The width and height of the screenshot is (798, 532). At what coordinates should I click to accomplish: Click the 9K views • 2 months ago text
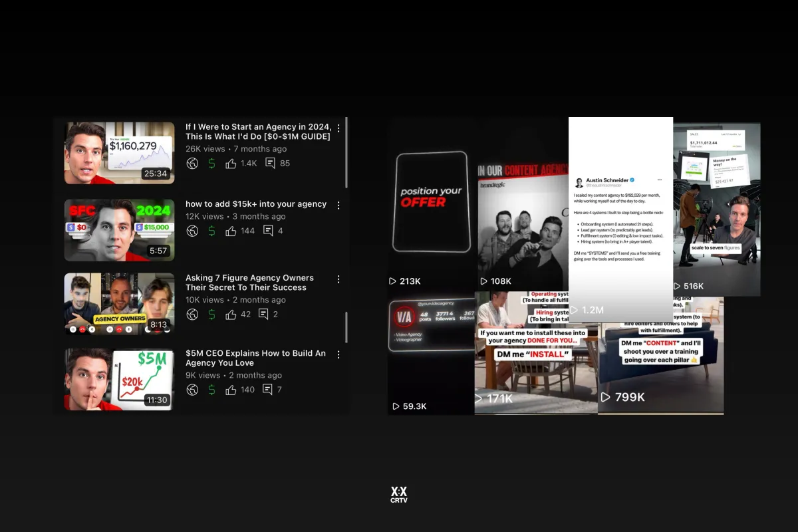click(233, 375)
